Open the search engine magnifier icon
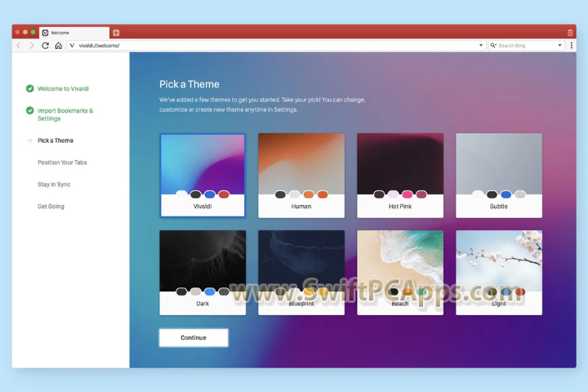Image resolution: width=588 pixels, height=392 pixels. (x=493, y=46)
